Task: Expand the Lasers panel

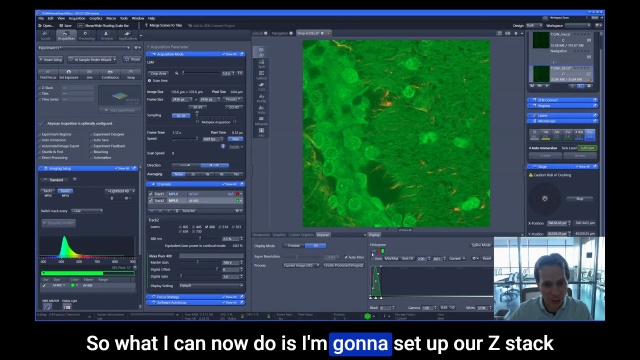Action: [562, 116]
